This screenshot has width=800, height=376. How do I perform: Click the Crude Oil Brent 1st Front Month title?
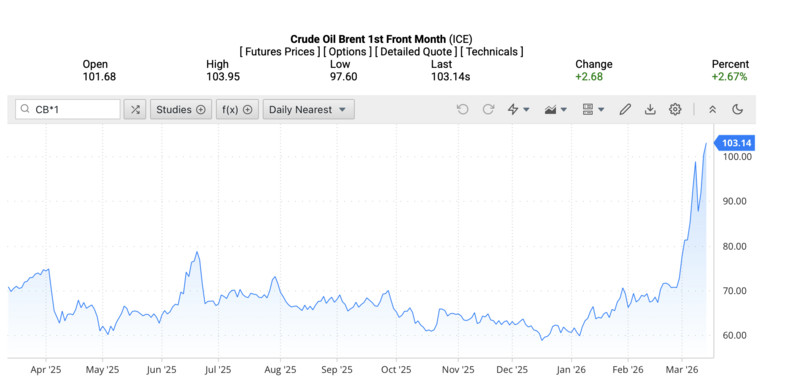pos(368,39)
